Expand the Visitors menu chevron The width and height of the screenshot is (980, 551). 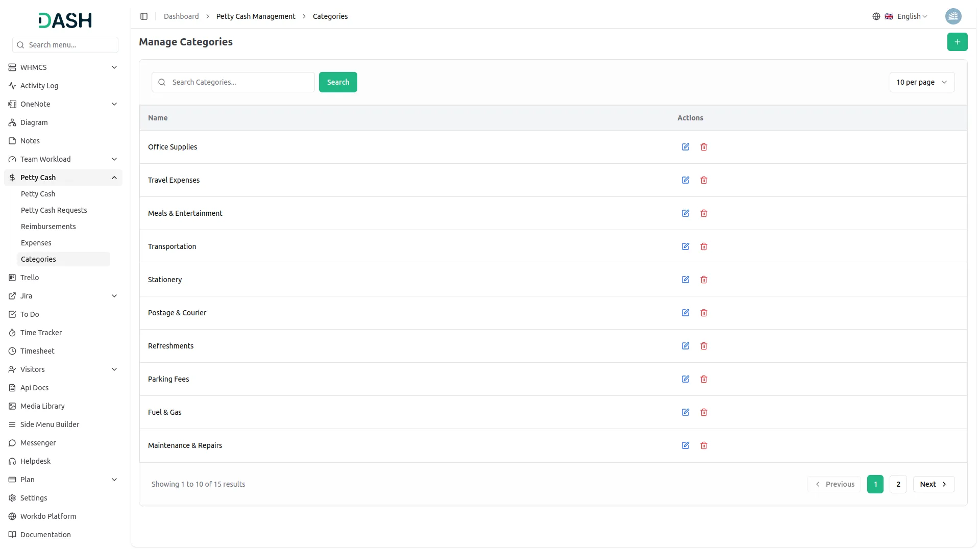coord(114,369)
